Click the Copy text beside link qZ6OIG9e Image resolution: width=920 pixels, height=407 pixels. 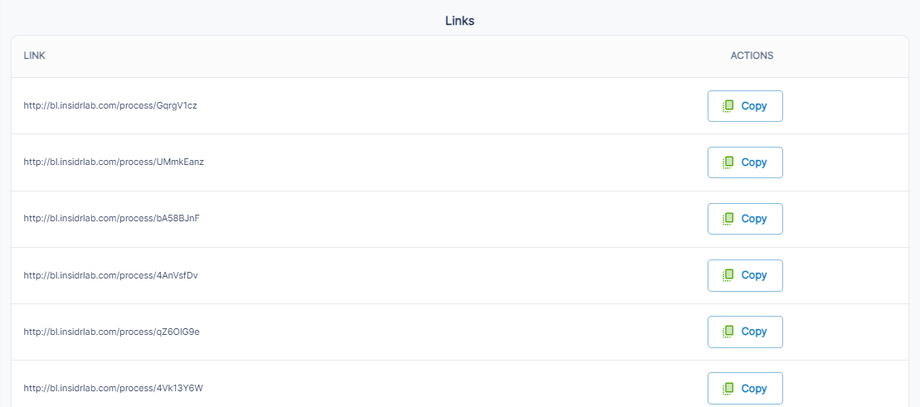(754, 331)
